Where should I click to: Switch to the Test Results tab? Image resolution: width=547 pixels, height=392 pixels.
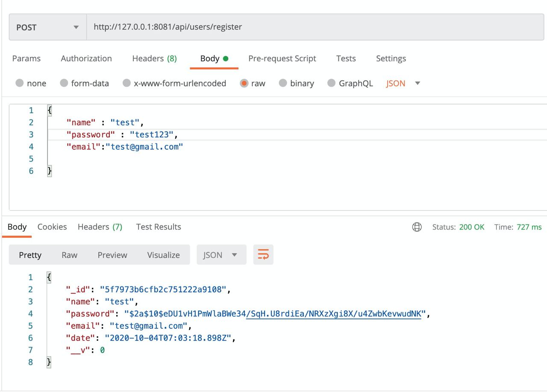pos(159,227)
